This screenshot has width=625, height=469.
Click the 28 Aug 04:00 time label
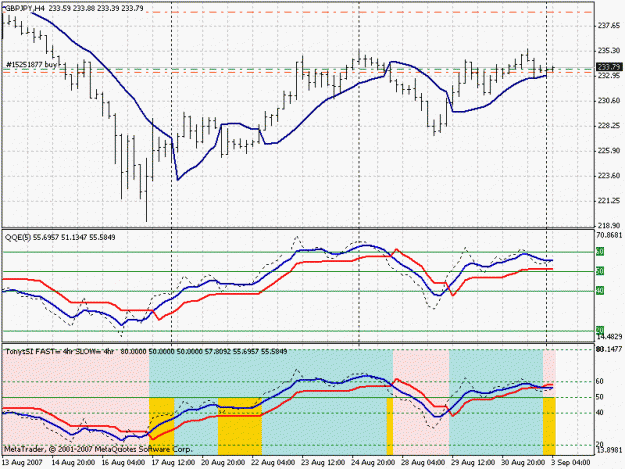[423, 463]
